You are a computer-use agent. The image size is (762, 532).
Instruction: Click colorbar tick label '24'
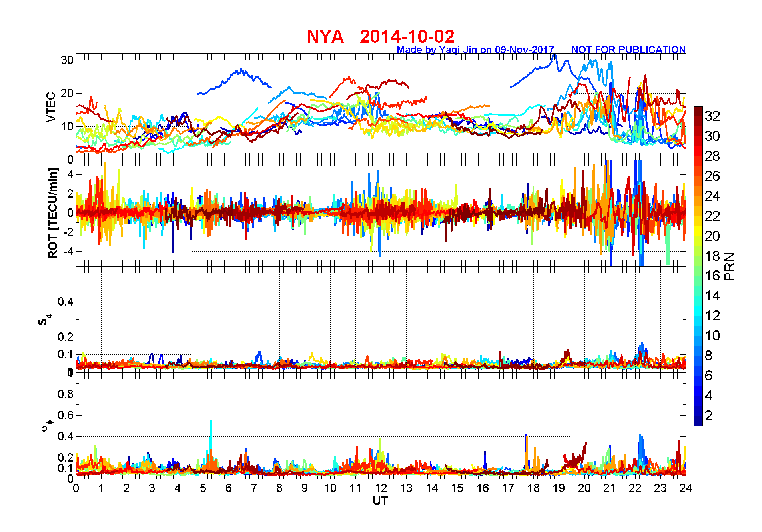712,196
